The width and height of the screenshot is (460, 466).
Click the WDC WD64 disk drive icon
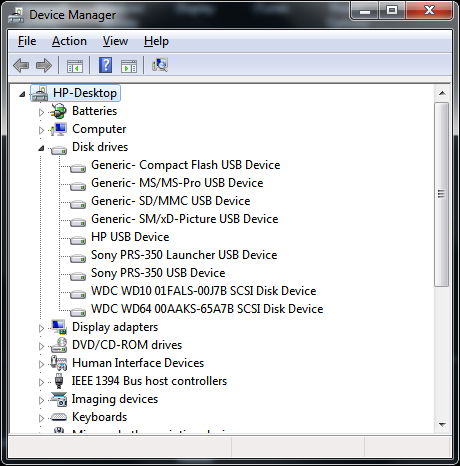click(78, 312)
